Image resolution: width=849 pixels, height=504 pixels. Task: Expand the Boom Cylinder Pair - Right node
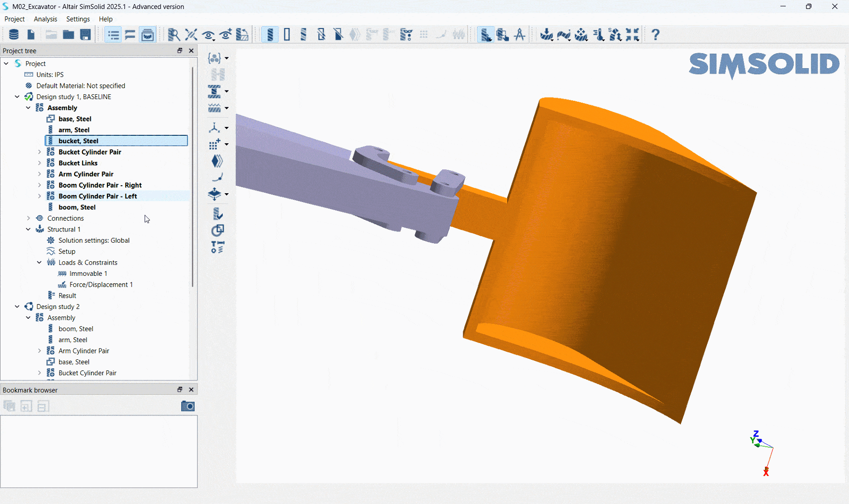(39, 185)
